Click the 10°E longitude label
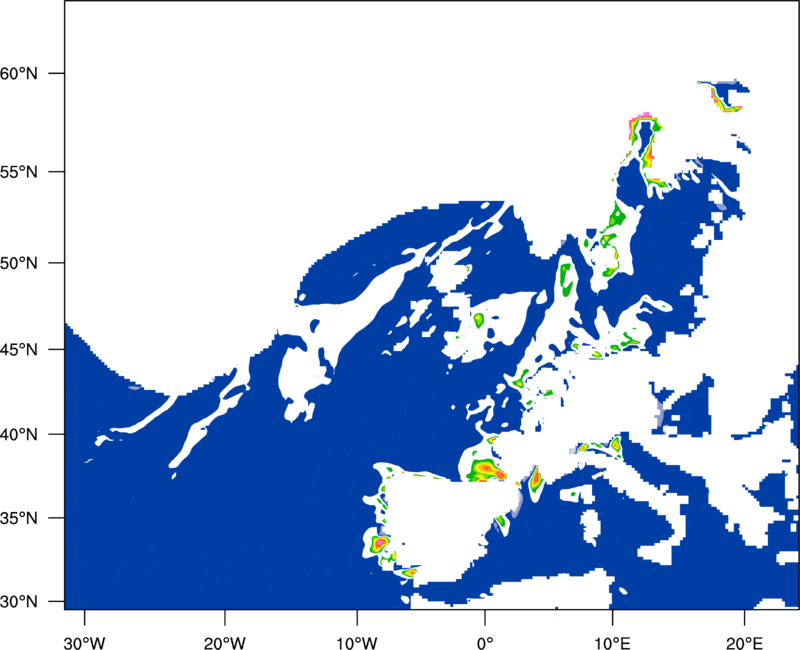Viewport: 800px width, 650px height. point(612,643)
